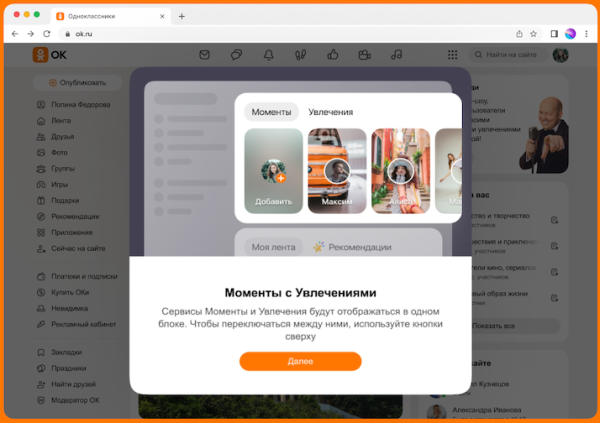This screenshot has height=423, width=600.
Task: Open Рекламный кабинет in sidebar
Action: pos(77,324)
